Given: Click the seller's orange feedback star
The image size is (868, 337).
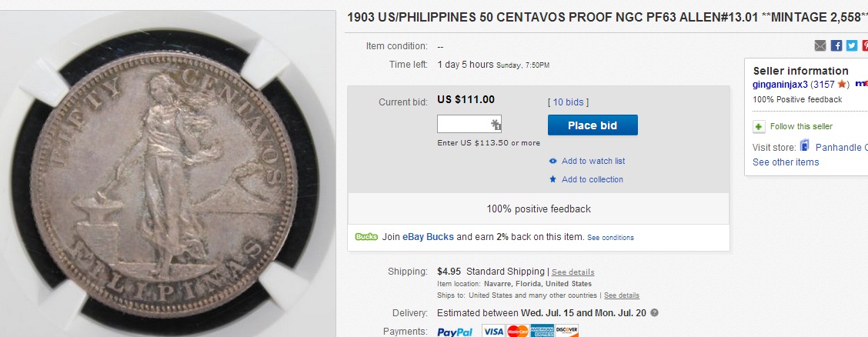Looking at the screenshot, I should click(x=842, y=84).
